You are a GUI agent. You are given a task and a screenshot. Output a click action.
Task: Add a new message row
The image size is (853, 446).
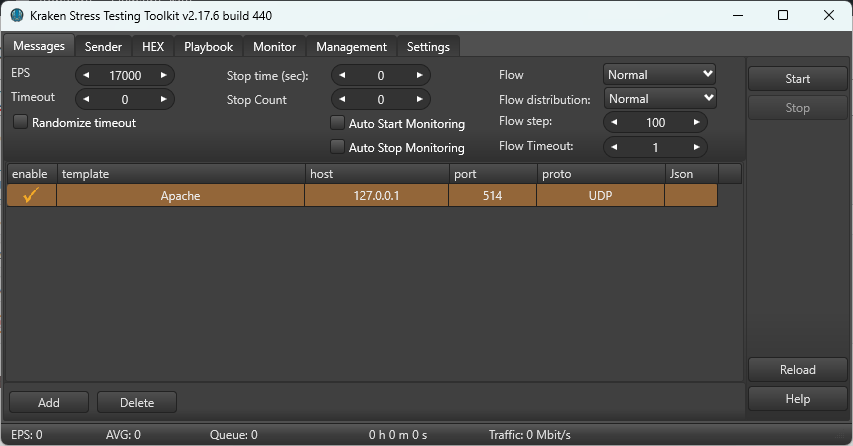point(49,402)
